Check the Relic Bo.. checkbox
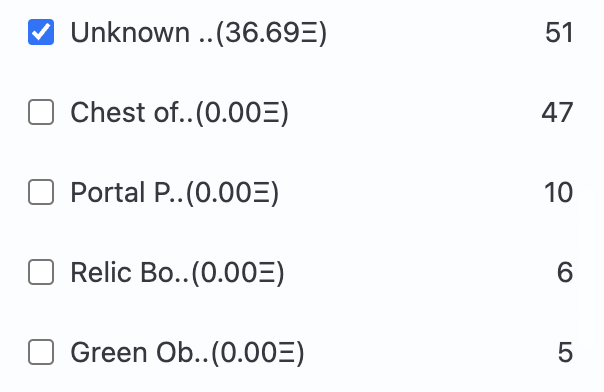Screen dimensions: 604x392 coord(41,272)
